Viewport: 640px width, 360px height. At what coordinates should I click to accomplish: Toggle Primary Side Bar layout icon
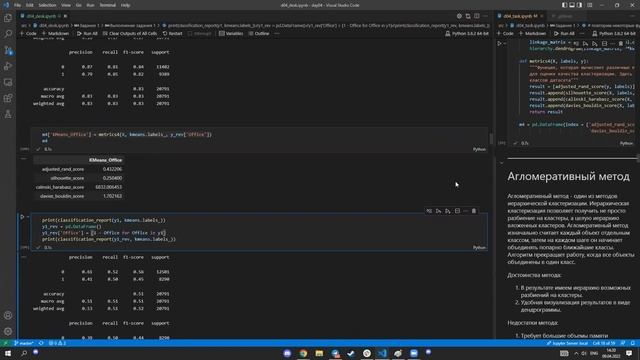click(x=564, y=5)
